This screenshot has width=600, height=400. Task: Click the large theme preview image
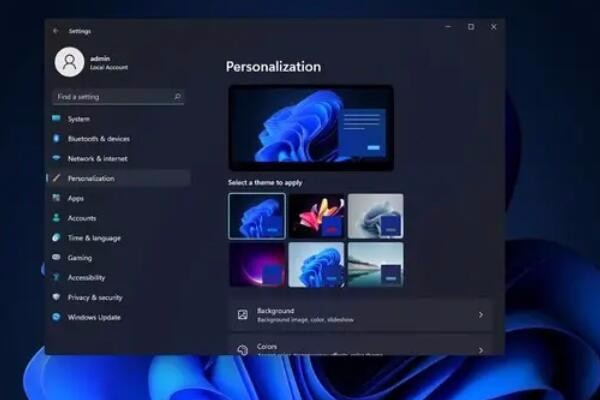point(311,128)
